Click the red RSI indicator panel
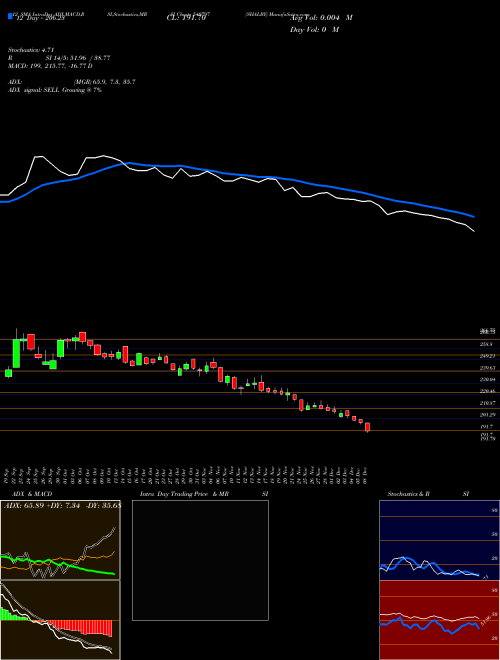 click(439, 620)
